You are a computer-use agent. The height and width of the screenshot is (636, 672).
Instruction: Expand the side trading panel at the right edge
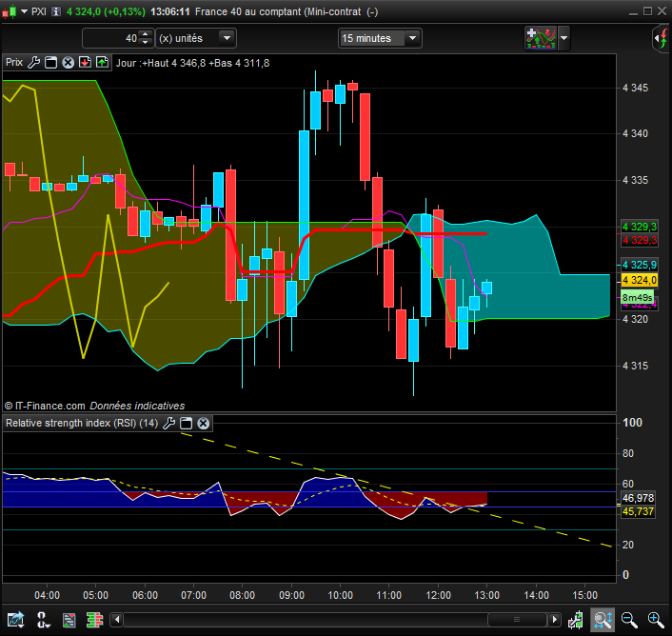click(x=662, y=39)
